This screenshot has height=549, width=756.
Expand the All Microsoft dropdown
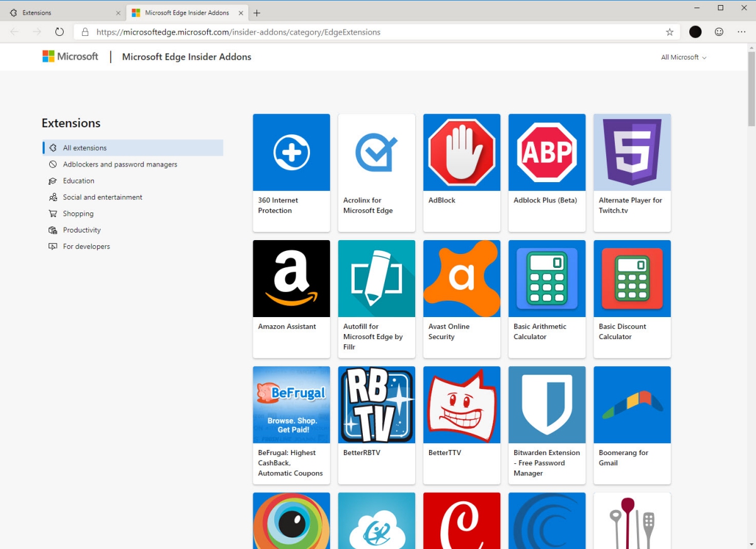pyautogui.click(x=684, y=57)
